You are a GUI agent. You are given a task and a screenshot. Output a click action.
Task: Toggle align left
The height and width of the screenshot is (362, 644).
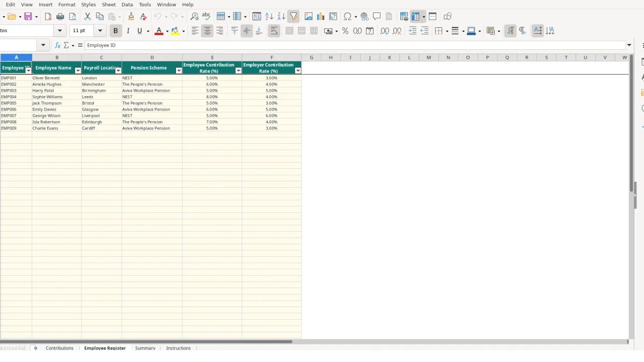point(195,31)
